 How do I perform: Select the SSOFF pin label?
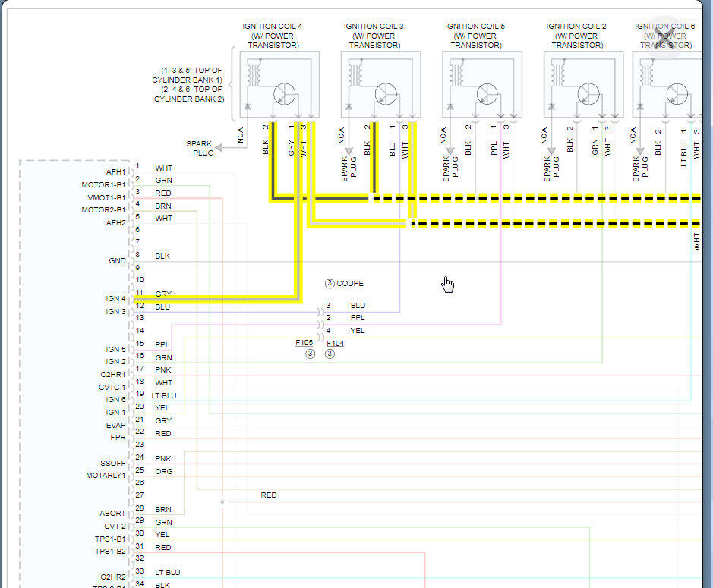[113, 463]
